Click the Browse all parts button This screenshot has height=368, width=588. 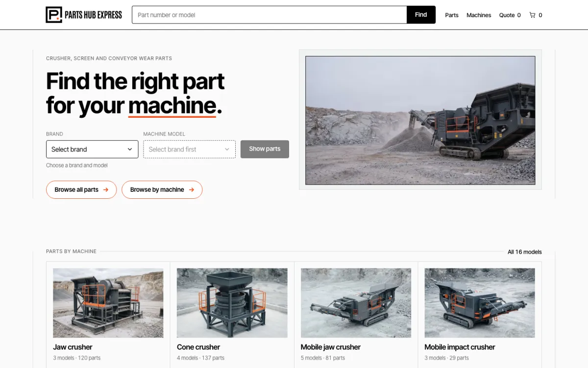[81, 190]
